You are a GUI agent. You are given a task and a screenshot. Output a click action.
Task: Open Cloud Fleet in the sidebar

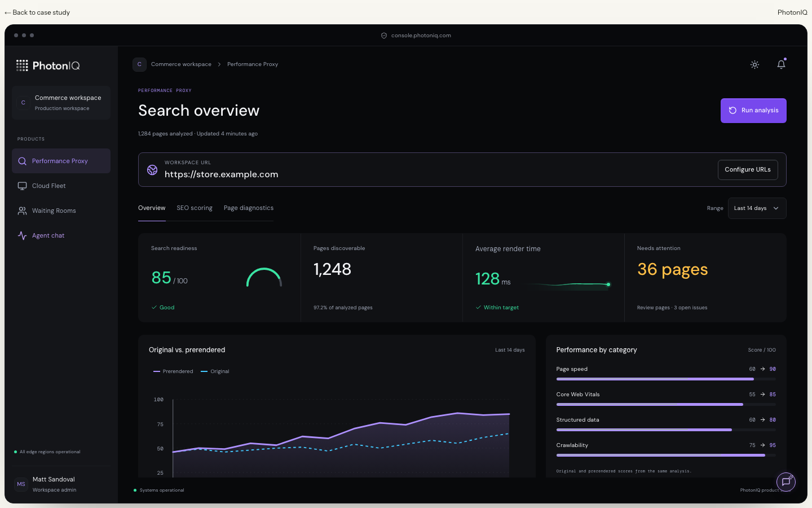tap(61, 186)
